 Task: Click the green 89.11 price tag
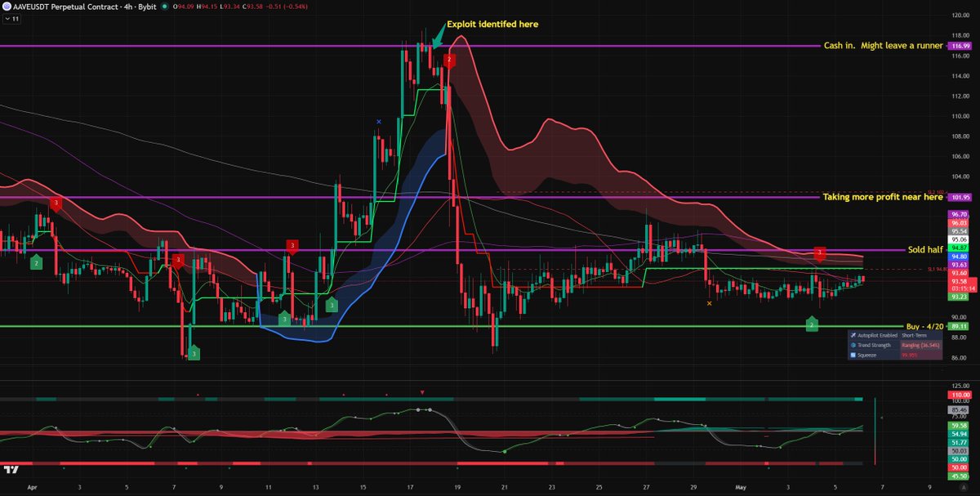tap(959, 326)
